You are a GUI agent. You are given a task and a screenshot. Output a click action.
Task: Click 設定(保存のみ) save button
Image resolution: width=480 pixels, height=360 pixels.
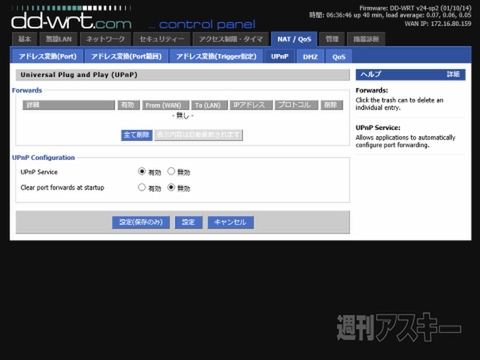click(x=141, y=222)
